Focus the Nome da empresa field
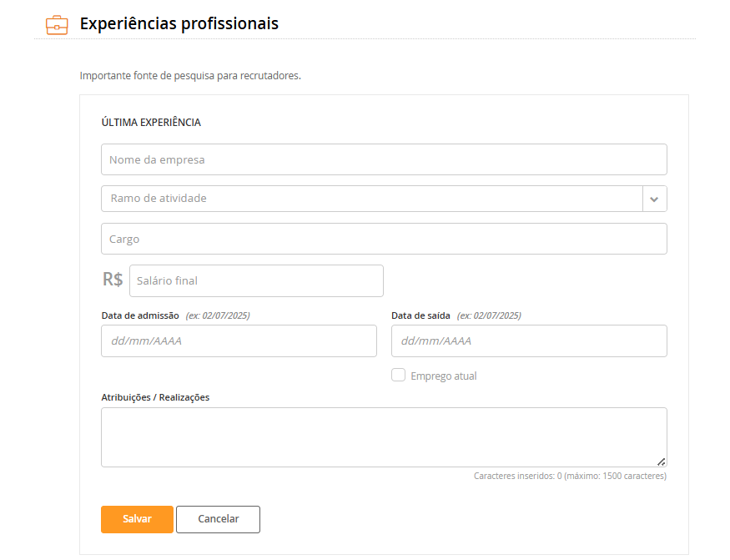Screen dimensions: 730x560 pyautogui.click(x=384, y=159)
